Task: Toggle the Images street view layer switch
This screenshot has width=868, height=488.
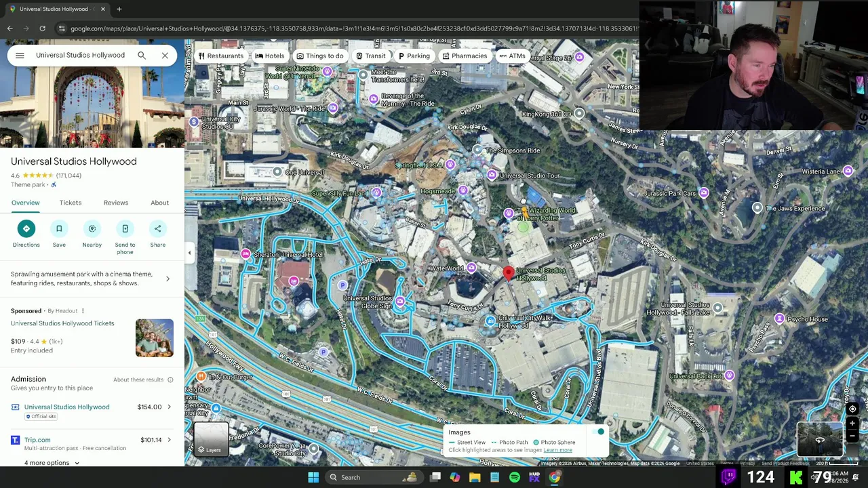Action: click(x=599, y=432)
